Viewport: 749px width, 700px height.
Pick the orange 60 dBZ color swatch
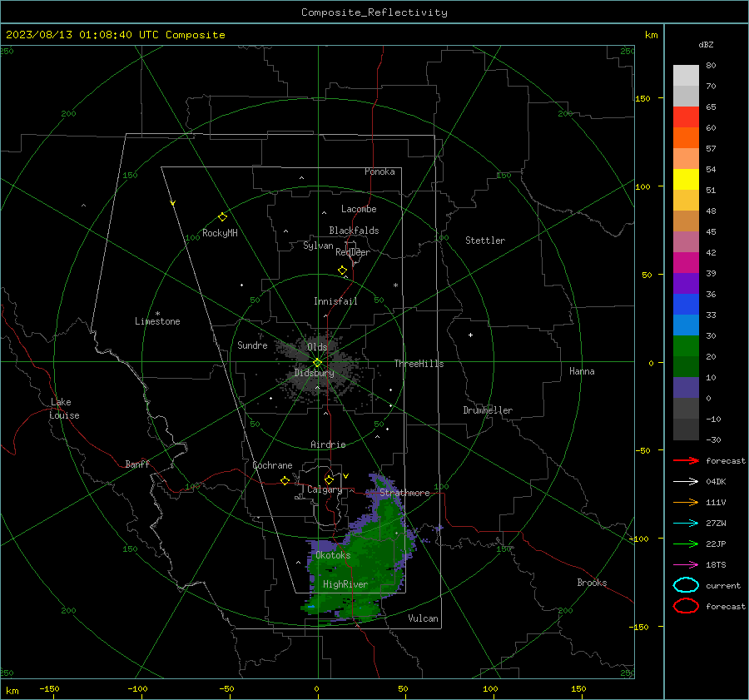686,137
